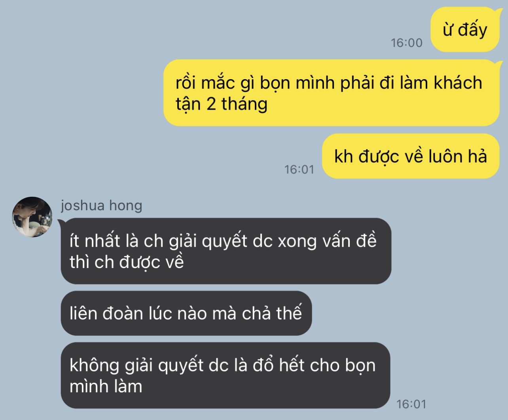Click the 16:00 timestamp beside "ừ đấy"
The height and width of the screenshot is (420, 508).
(x=406, y=43)
